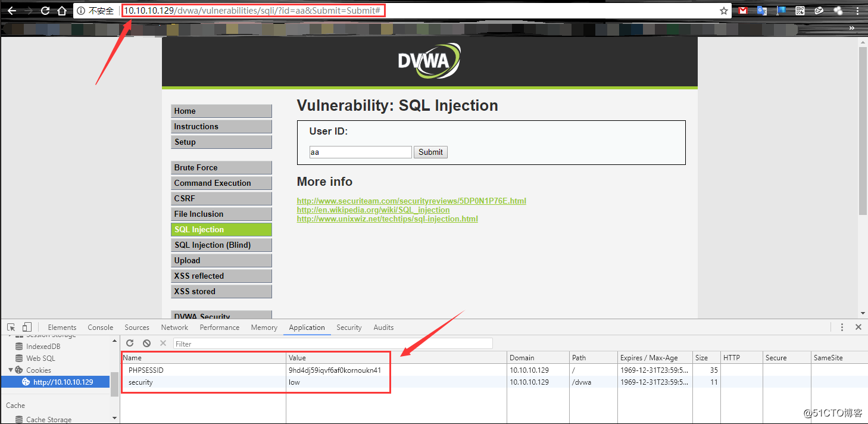Click the cookie Filter input field
The width and height of the screenshot is (868, 424).
coord(333,344)
